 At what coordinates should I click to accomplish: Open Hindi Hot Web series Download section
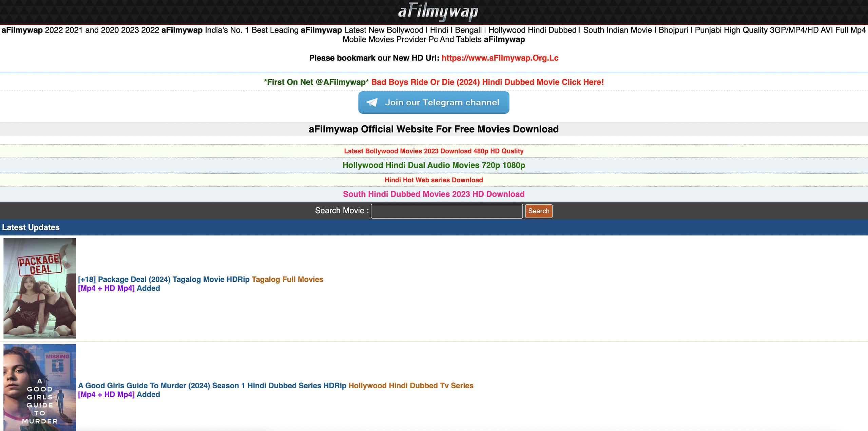[433, 180]
